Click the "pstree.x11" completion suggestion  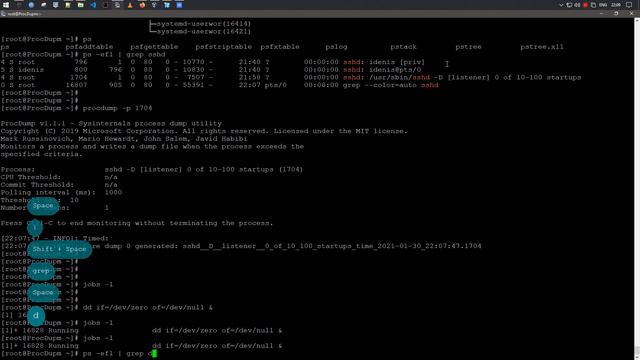click(x=542, y=47)
